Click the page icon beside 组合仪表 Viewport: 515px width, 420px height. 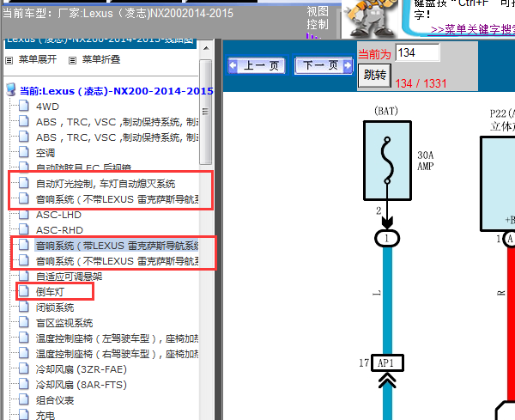24,399
